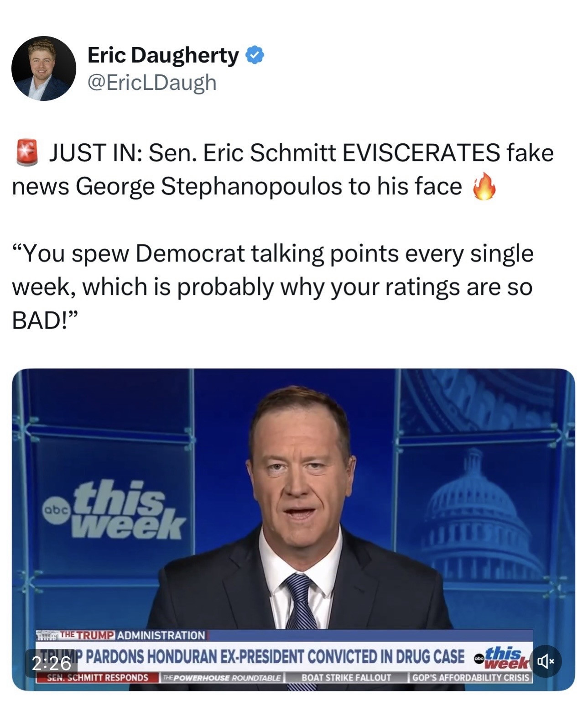This screenshot has height=712, width=588.
Task: Click the small 'this week' logo in the lower-third
Action: [501, 658]
